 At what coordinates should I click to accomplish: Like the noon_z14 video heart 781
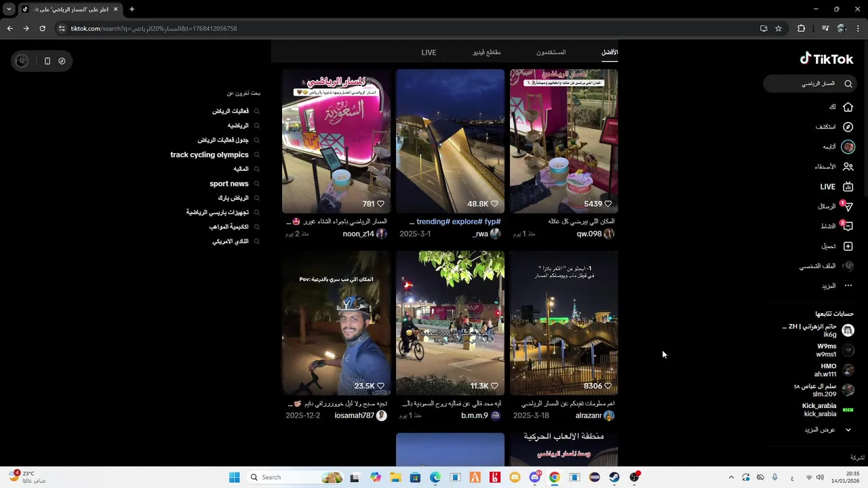380,204
